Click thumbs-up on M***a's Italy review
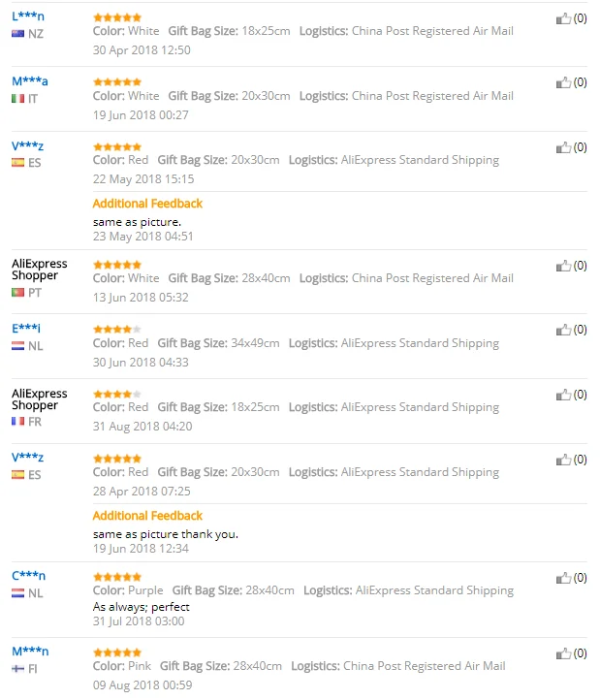This screenshot has height=700, width=600. (563, 83)
